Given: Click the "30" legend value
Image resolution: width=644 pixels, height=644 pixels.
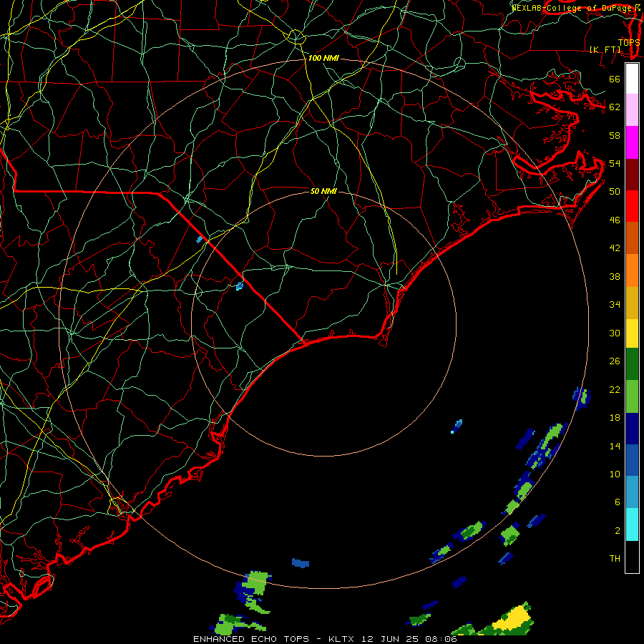Looking at the screenshot, I should pyautogui.click(x=615, y=333).
